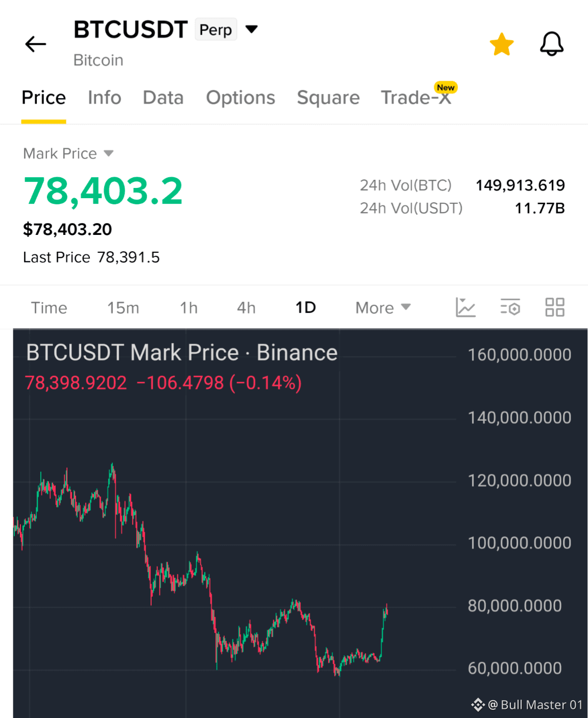Open the Trade-X tab
Screen dimensions: 588x718
(416, 98)
